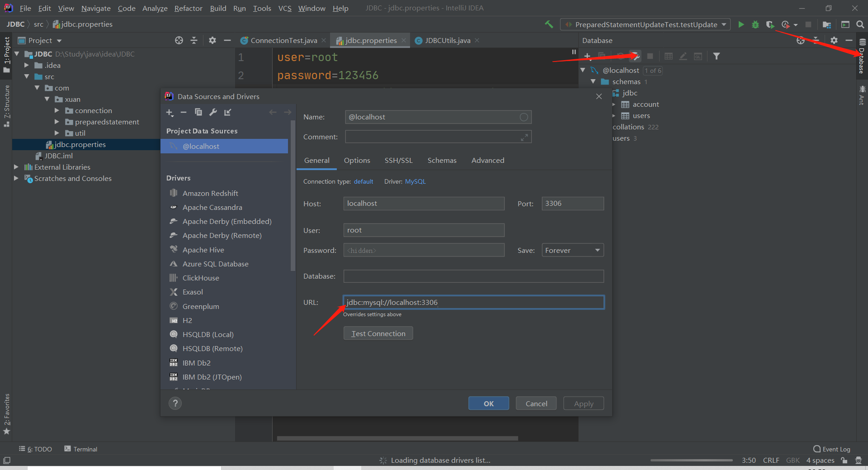The image size is (868, 470).
Task: Expand External Libraries node
Action: point(16,167)
